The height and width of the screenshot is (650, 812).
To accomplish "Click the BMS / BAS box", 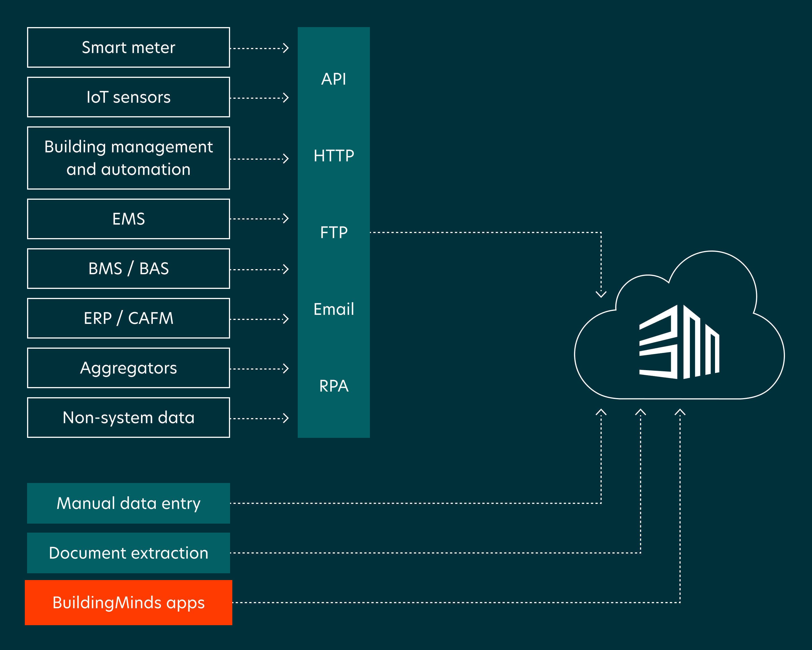I will [129, 269].
